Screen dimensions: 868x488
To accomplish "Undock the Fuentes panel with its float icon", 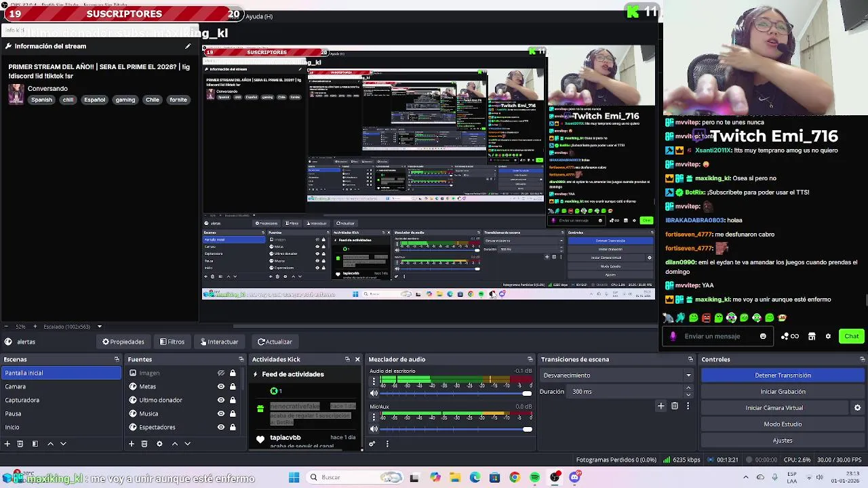I will (x=241, y=359).
